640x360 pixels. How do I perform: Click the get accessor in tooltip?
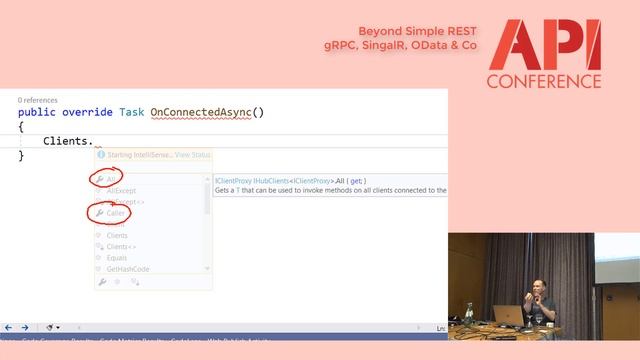coord(355,180)
